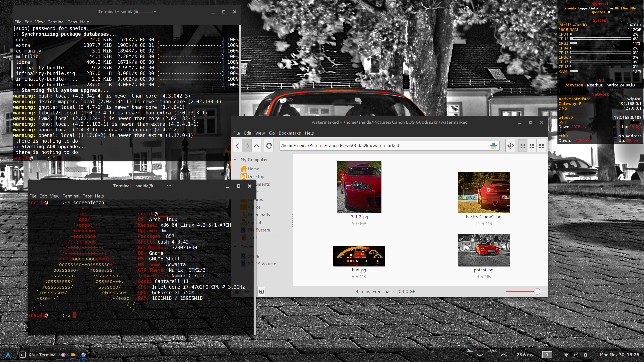The image size is (644, 362).
Task: Show places view in sidebar
Action: coord(237,292)
